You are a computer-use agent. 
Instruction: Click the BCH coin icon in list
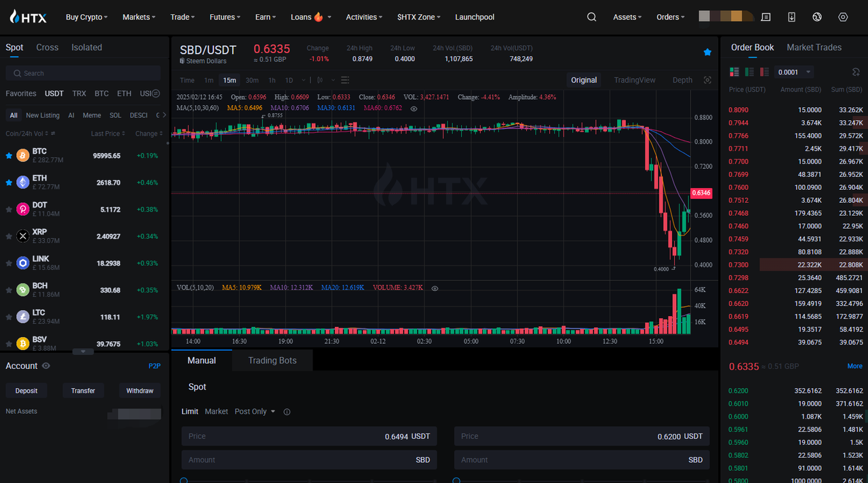click(x=23, y=290)
